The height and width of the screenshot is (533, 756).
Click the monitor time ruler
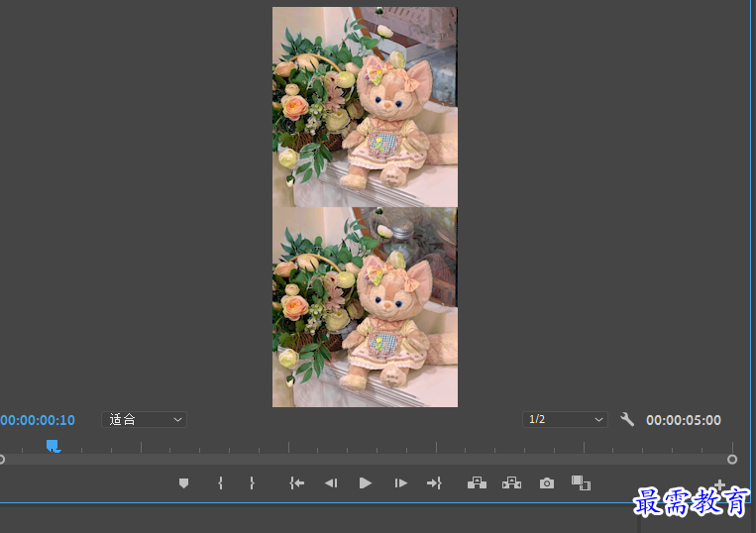click(x=367, y=447)
